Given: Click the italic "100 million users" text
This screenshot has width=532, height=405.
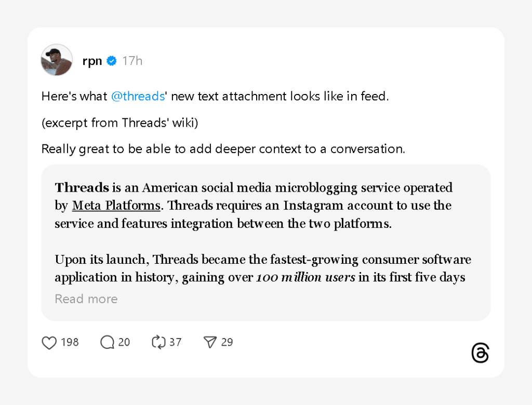Looking at the screenshot, I should tap(306, 277).
